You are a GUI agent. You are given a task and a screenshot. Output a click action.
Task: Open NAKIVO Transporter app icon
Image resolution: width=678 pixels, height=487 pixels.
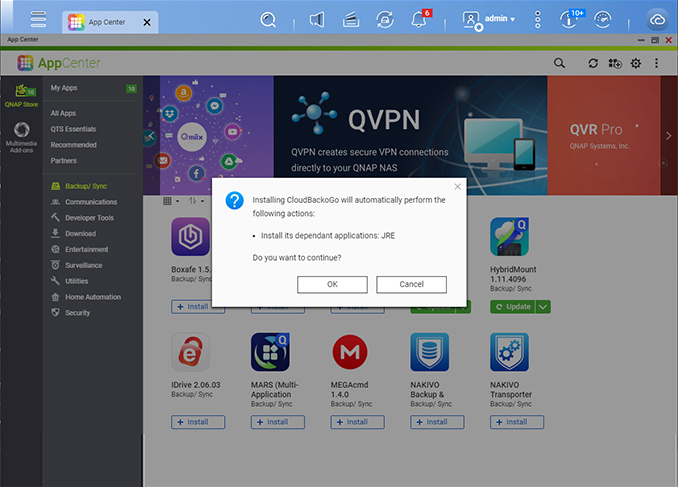point(509,352)
